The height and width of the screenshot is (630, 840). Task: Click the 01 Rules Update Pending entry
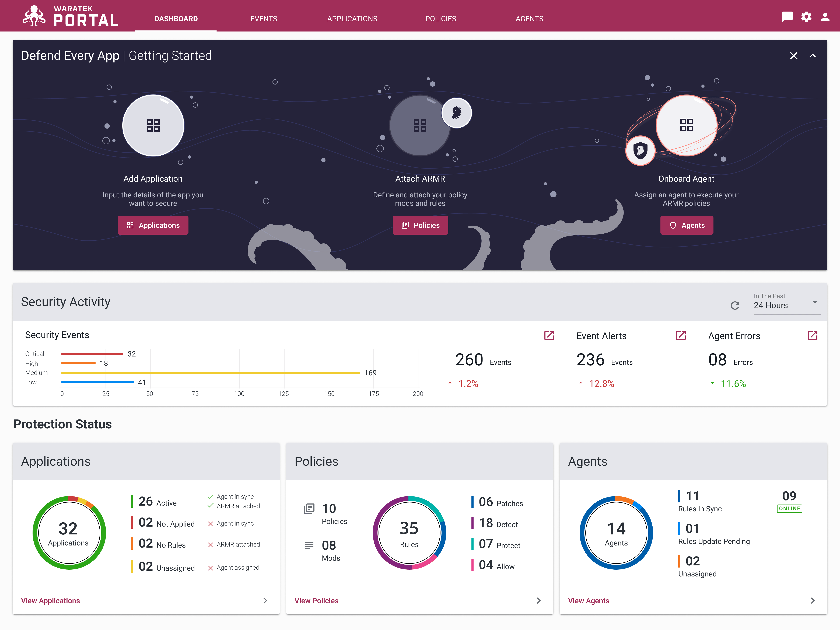tap(714, 534)
